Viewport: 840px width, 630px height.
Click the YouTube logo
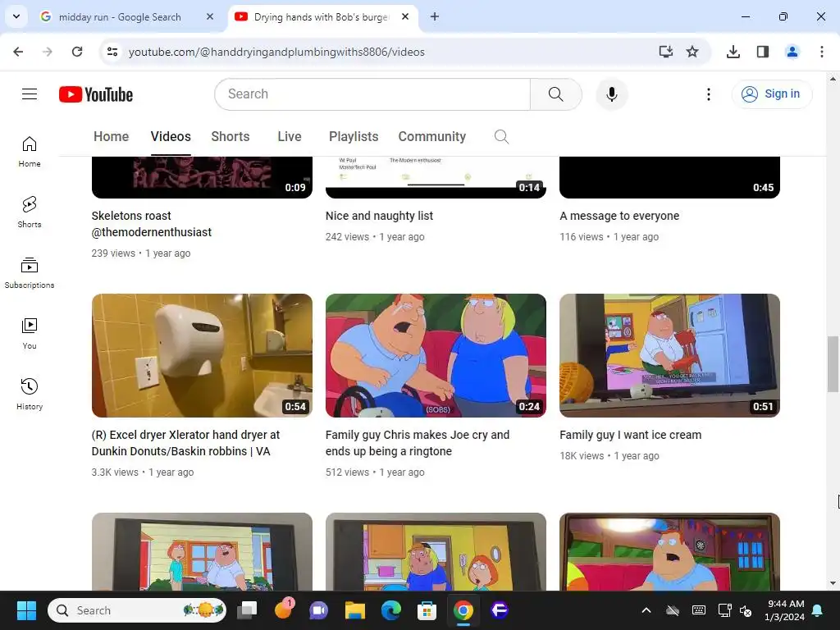click(96, 94)
